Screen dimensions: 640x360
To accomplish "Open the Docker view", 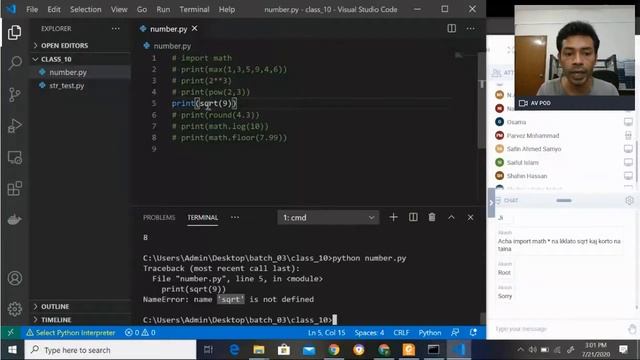I will coord(15,219).
